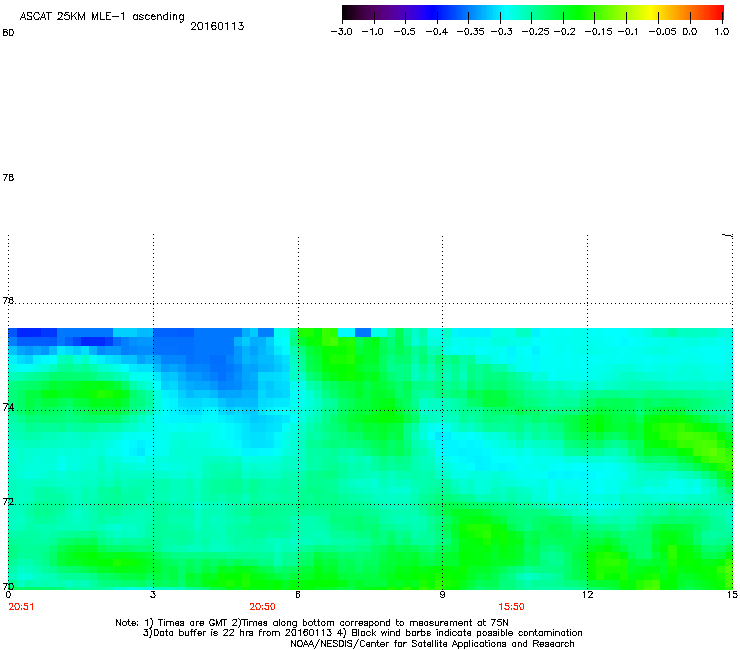Click the longitude axis label '6'
The image size is (740, 650).
[x=298, y=595]
